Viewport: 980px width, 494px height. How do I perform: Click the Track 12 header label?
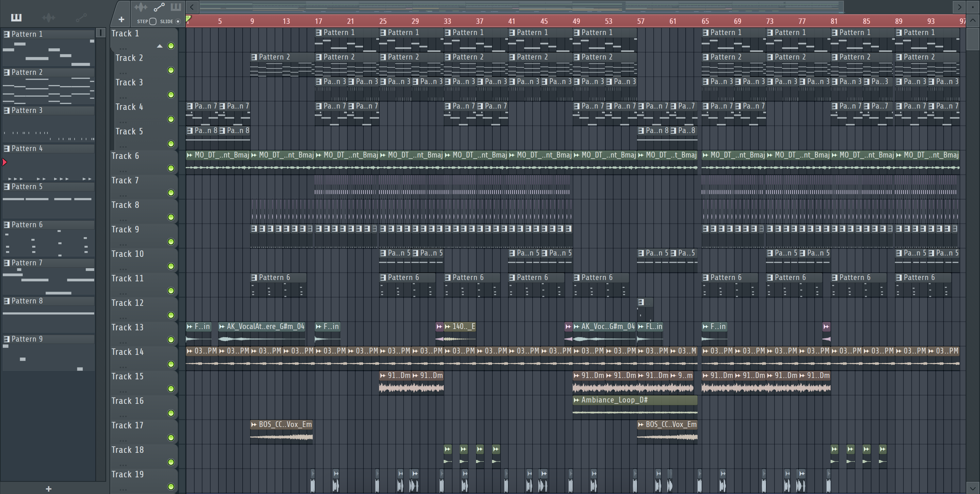pyautogui.click(x=128, y=303)
